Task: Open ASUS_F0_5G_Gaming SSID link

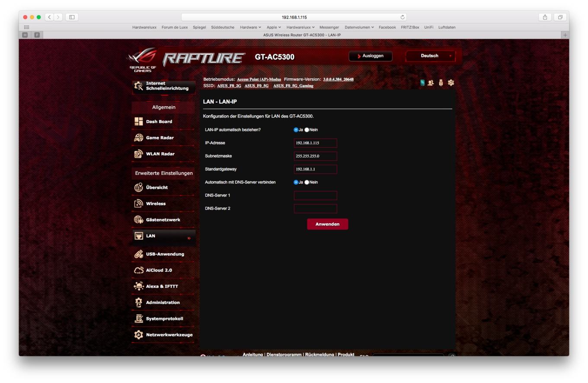Action: pyautogui.click(x=293, y=86)
